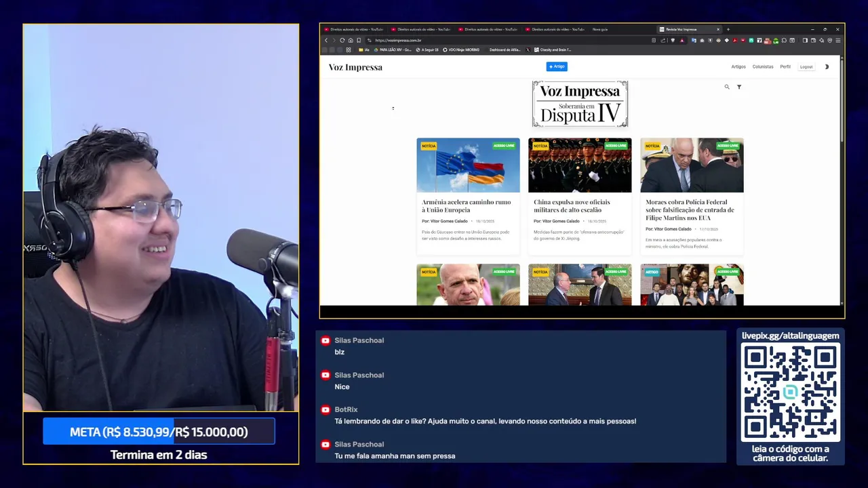Open 'China expulsa nove oficiais militares' headline
This screenshot has height=488, width=868.
pos(572,206)
